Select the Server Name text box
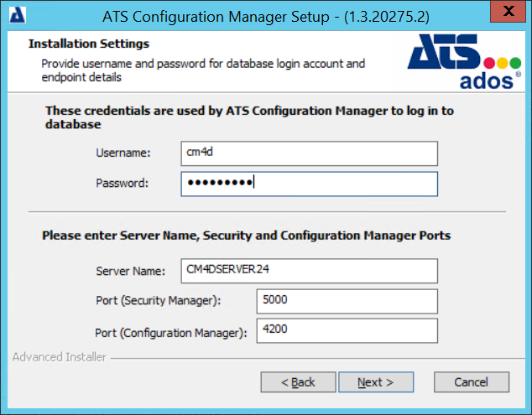 click(310, 272)
